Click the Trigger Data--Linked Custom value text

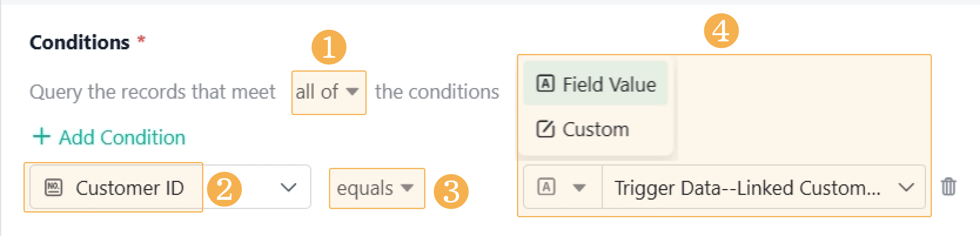pos(747,188)
